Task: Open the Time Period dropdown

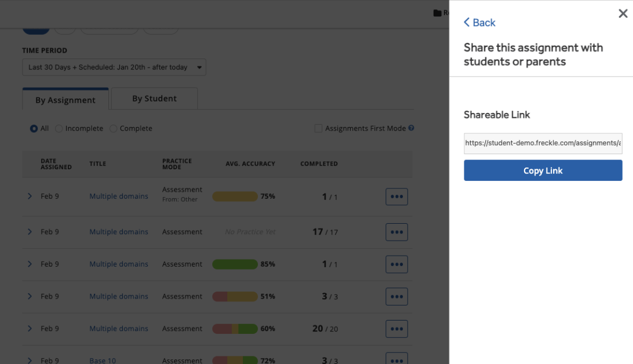Action: click(x=114, y=67)
